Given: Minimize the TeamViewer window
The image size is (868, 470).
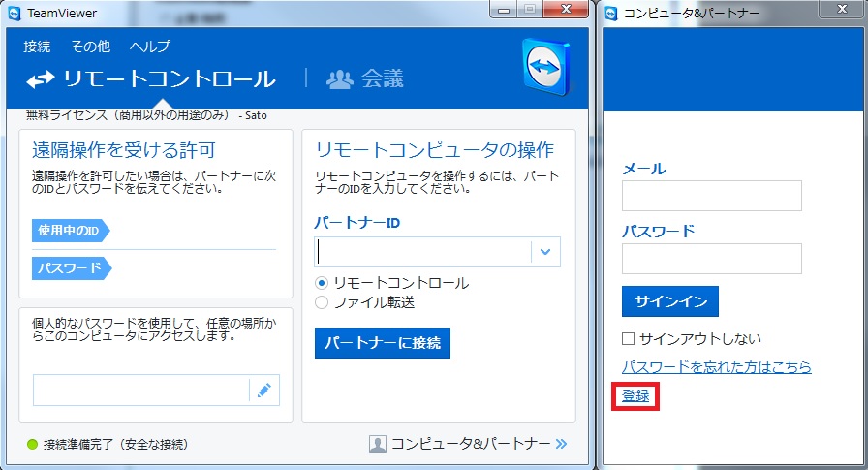Looking at the screenshot, I should click(x=503, y=10).
